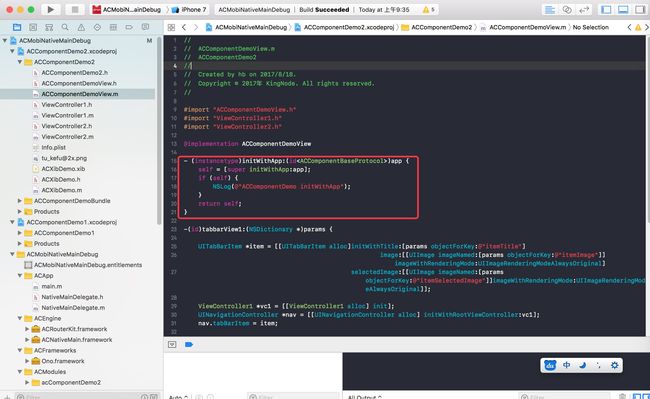Collapse the ACComponentDemo2.xcodeproj node
650x399 pixels.
(x=12, y=51)
